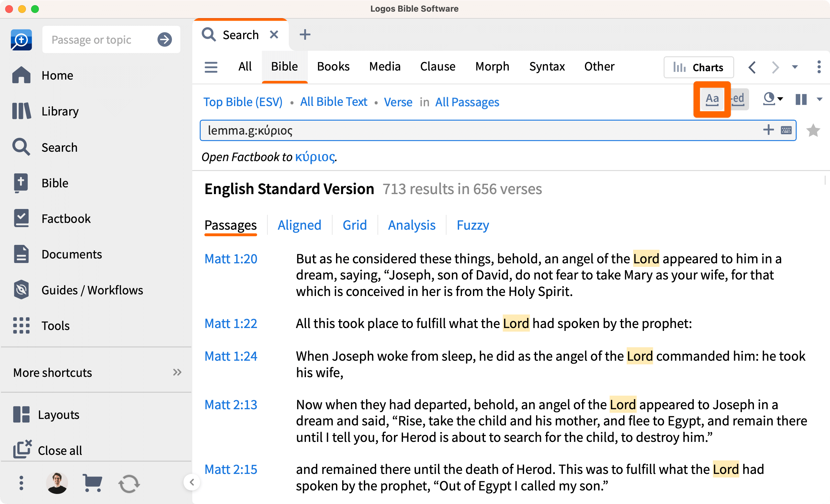Open the visual filter dropdown
This screenshot has width=830, height=504.
coord(773,99)
